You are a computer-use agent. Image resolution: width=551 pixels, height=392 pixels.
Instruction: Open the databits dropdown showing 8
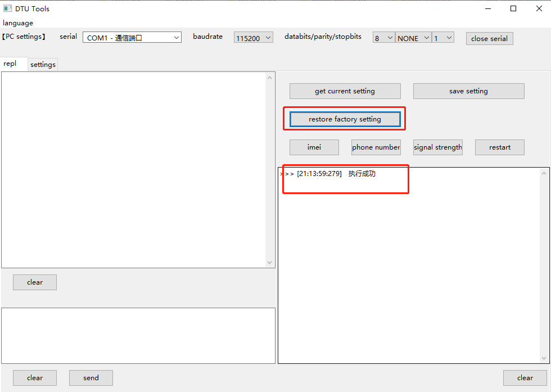[x=383, y=37]
